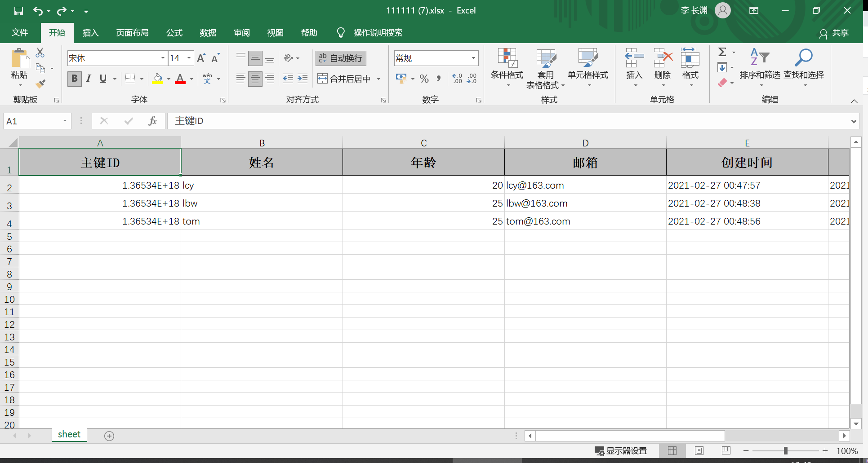Expand the 合并后居中 dropdown arrow

coord(379,79)
